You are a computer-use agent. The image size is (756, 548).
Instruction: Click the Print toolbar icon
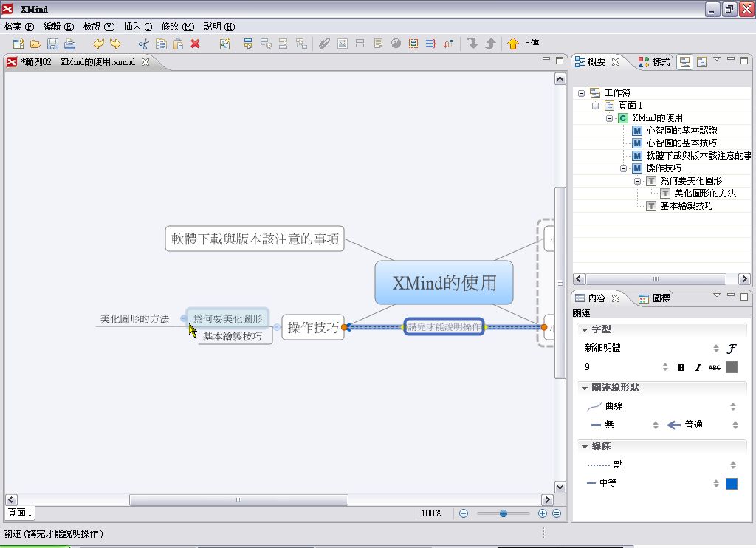click(x=70, y=44)
